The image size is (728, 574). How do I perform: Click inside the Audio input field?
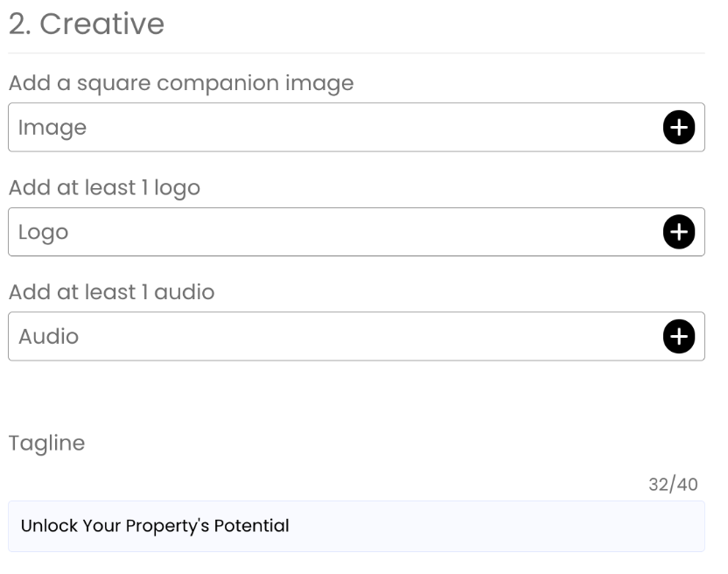coord(356,336)
